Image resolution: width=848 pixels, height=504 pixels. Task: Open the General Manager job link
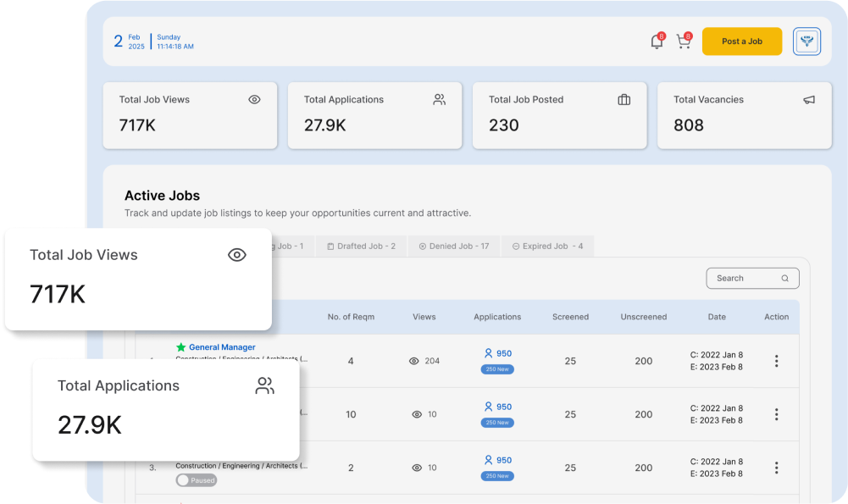point(222,347)
